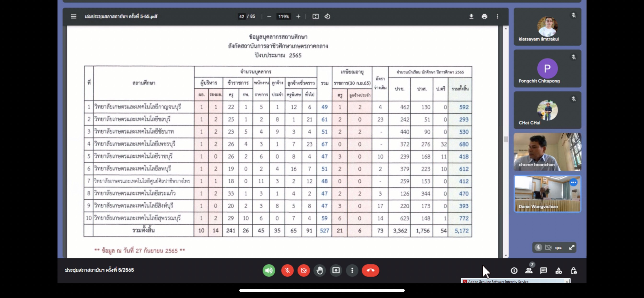The height and width of the screenshot is (298, 644).
Task: Open the PDF sidebar hamburger menu
Action: (x=73, y=17)
